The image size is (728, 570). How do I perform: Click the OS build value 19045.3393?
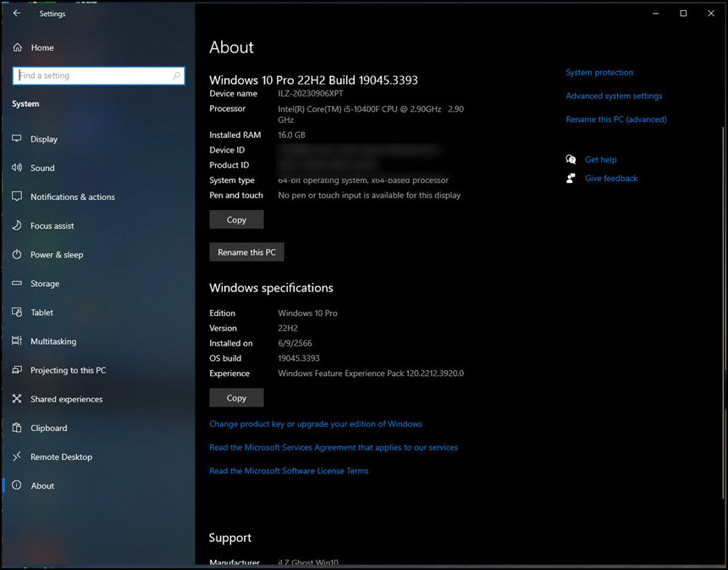299,358
